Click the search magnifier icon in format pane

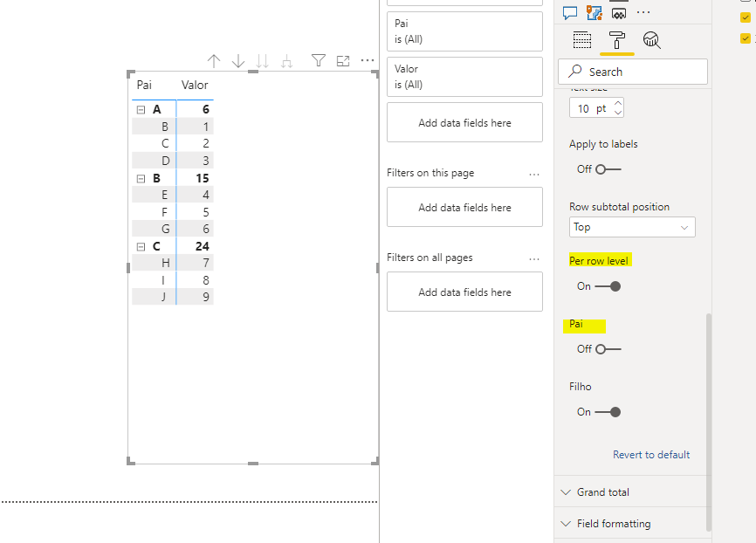pyautogui.click(x=574, y=72)
